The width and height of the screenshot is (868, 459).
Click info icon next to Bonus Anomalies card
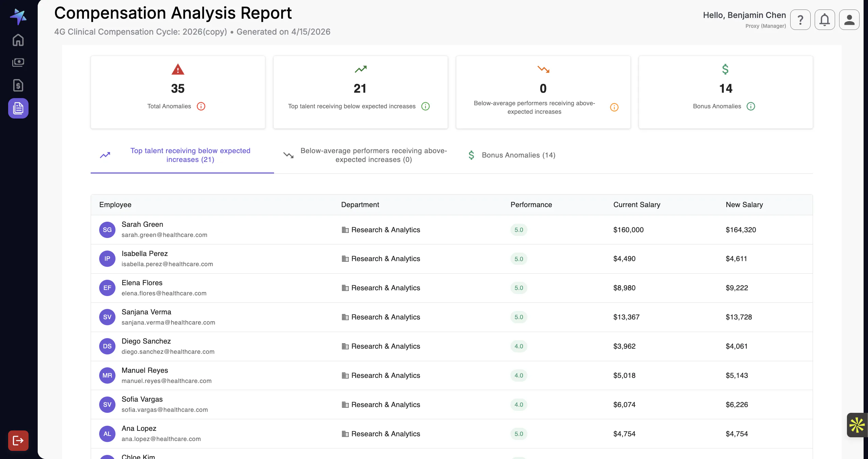tap(751, 106)
